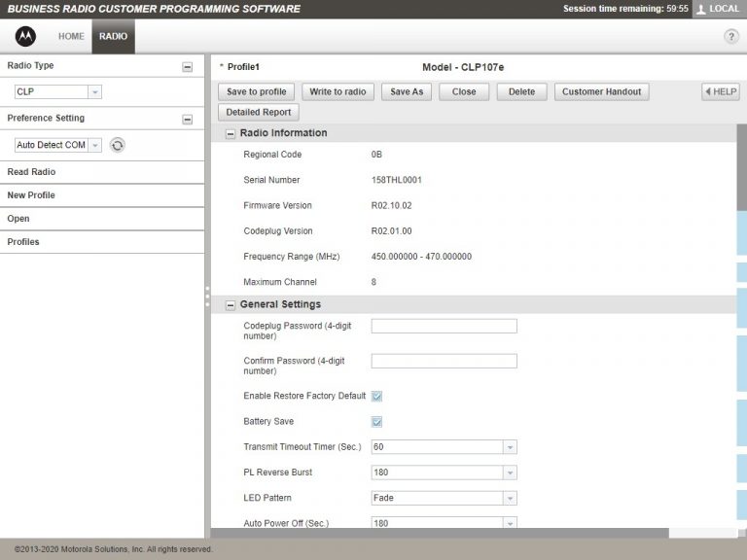The height and width of the screenshot is (560, 747).
Task: Refresh COM port detection icon
Action: [x=117, y=145]
